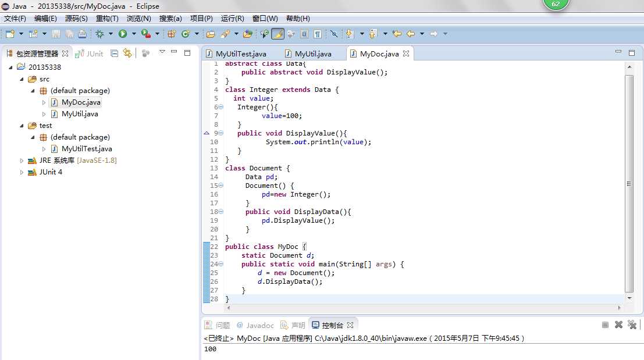Click the console Remove Launch X icon

(x=618, y=325)
